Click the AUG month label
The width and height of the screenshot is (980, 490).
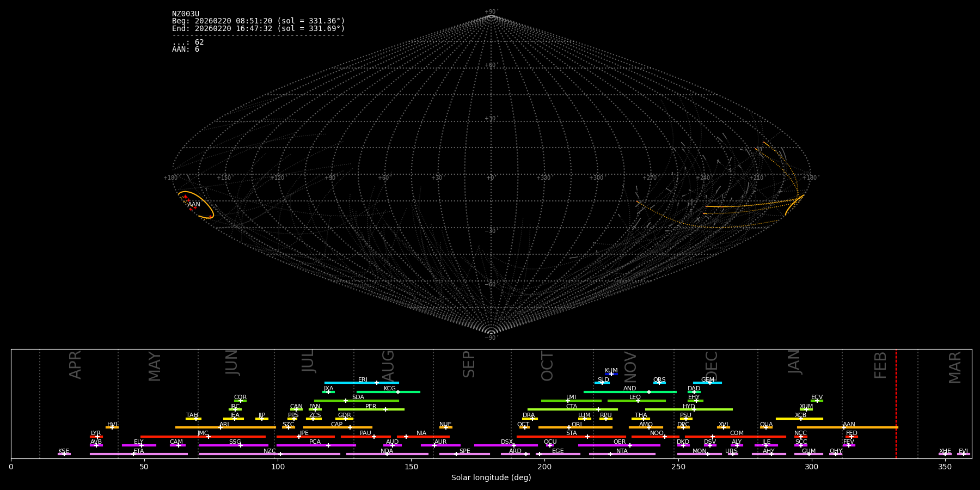388,365
